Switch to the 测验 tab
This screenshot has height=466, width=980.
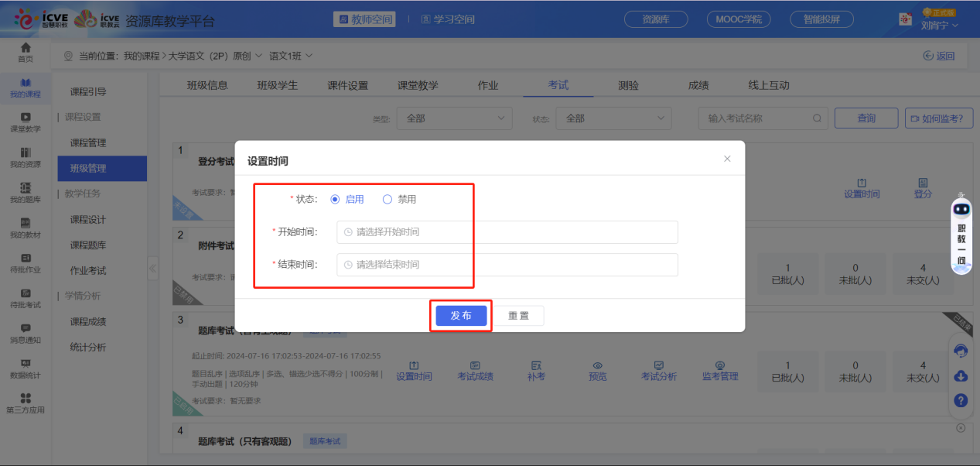(628, 85)
